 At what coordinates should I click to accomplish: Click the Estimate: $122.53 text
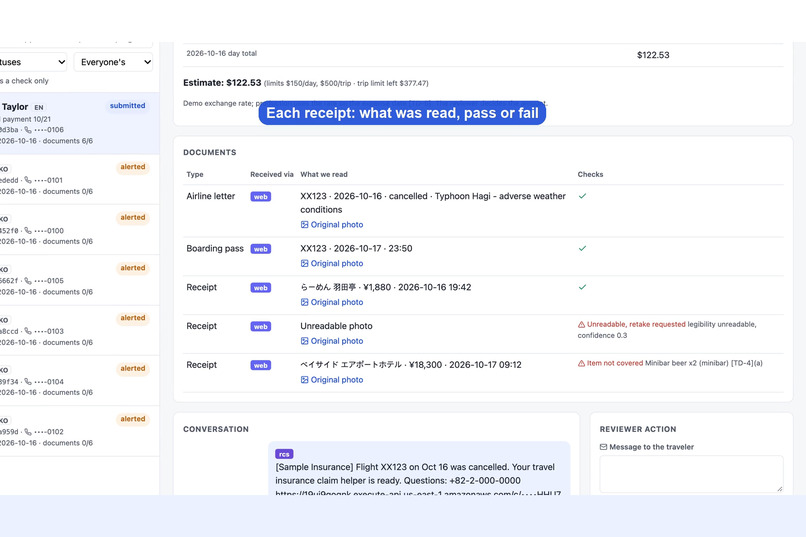tap(222, 83)
